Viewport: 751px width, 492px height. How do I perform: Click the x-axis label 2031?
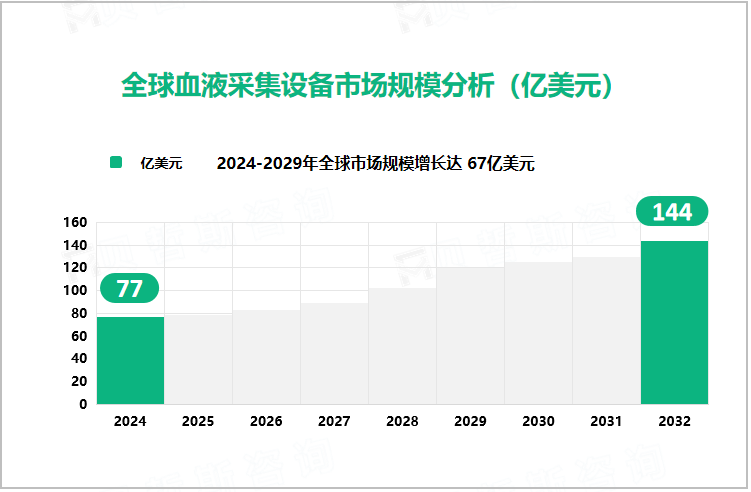[x=606, y=421]
